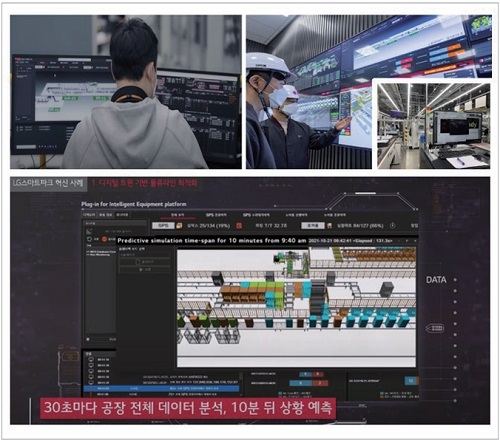
Task: Click the blue bar segment in bottom chart
Action: click(x=300, y=383)
